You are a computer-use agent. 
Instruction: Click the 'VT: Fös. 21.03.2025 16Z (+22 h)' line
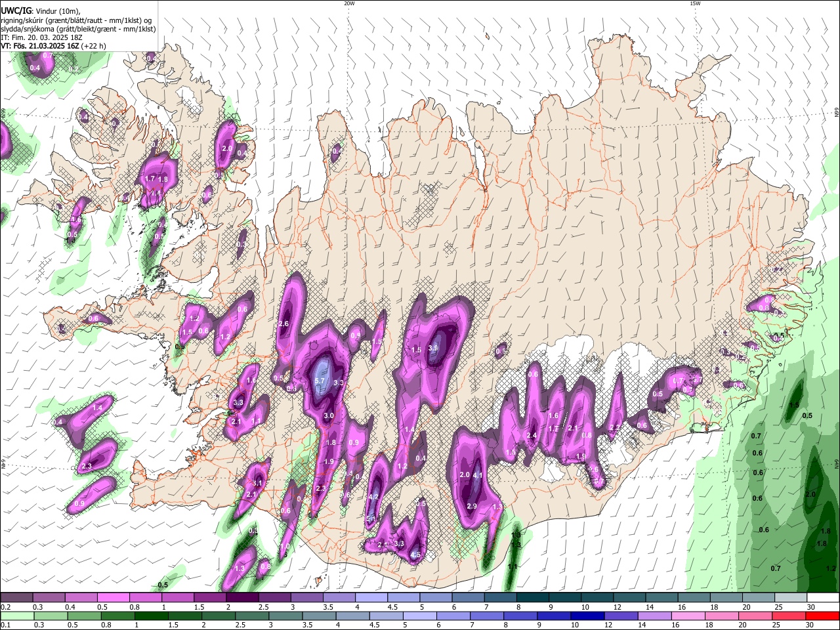[x=54, y=46]
